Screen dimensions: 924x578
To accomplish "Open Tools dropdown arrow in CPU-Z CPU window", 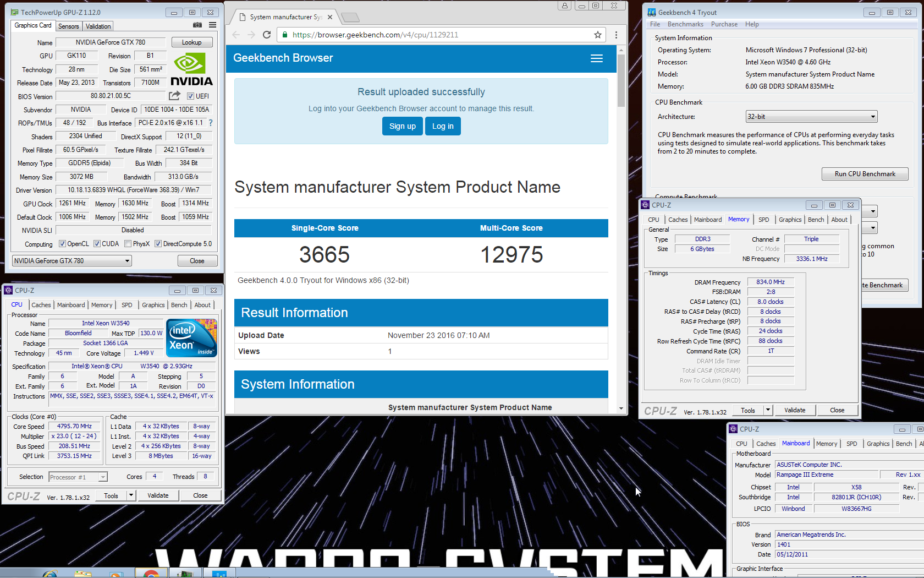I will tap(131, 495).
